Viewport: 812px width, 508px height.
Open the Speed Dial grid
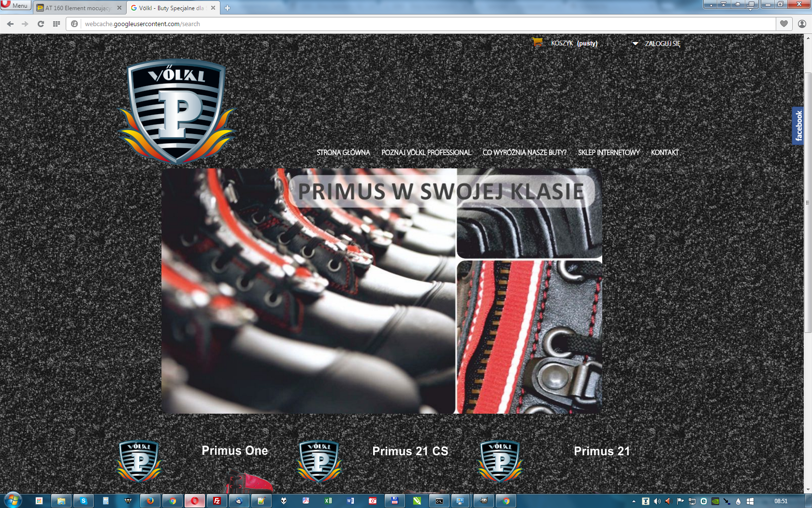(57, 24)
